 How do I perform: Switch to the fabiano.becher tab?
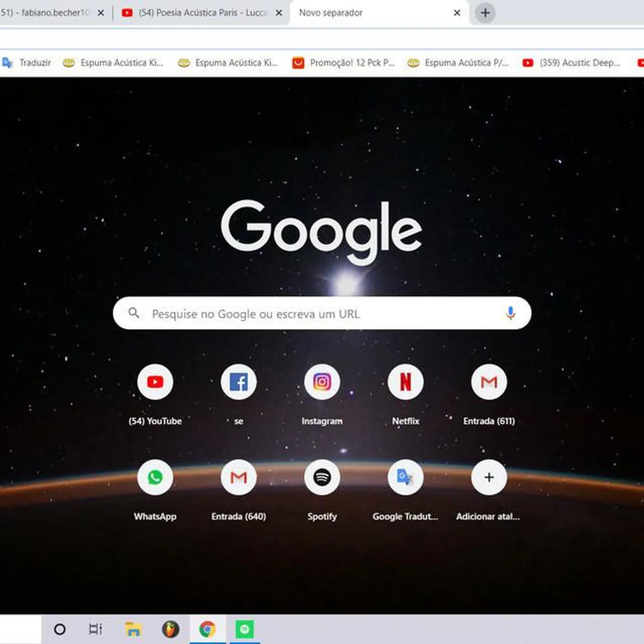[46, 13]
